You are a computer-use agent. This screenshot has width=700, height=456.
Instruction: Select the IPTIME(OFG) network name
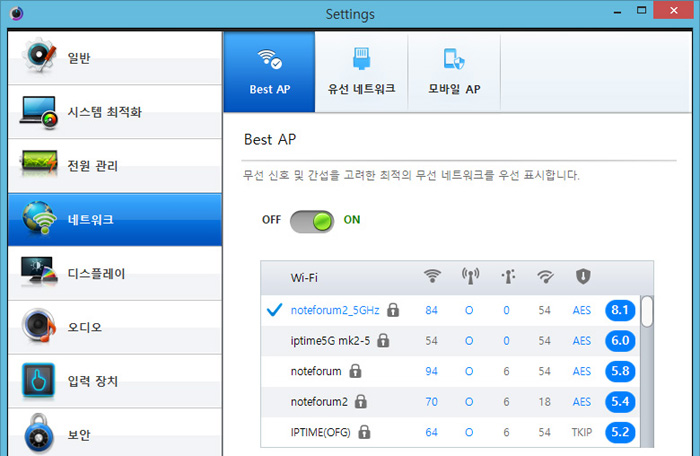pyautogui.click(x=321, y=432)
